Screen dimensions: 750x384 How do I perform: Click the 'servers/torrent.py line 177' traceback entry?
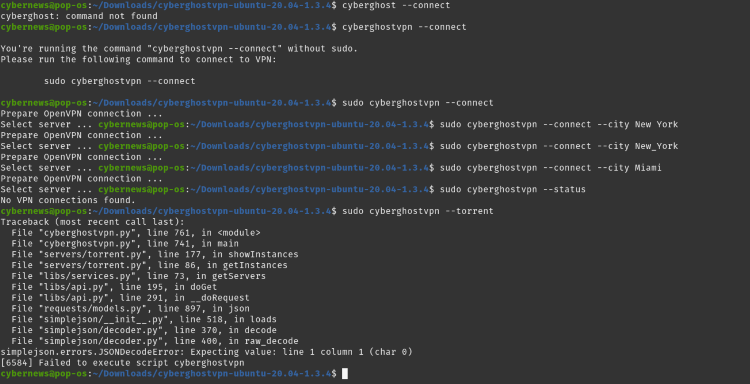155,254
